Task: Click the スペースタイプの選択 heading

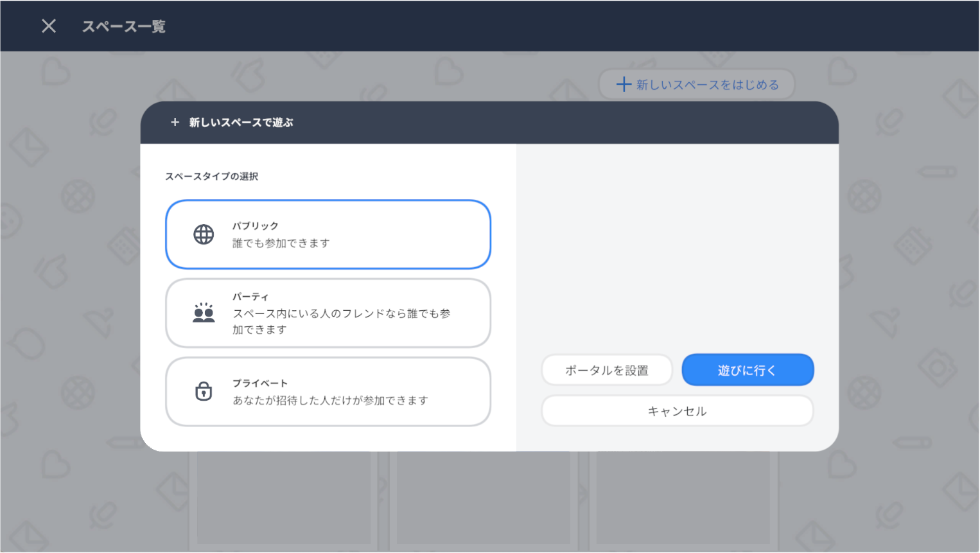Action: [211, 177]
